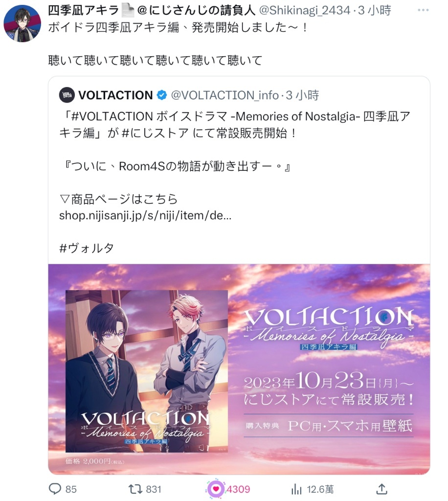Click the retweet arrows icon

135,489
